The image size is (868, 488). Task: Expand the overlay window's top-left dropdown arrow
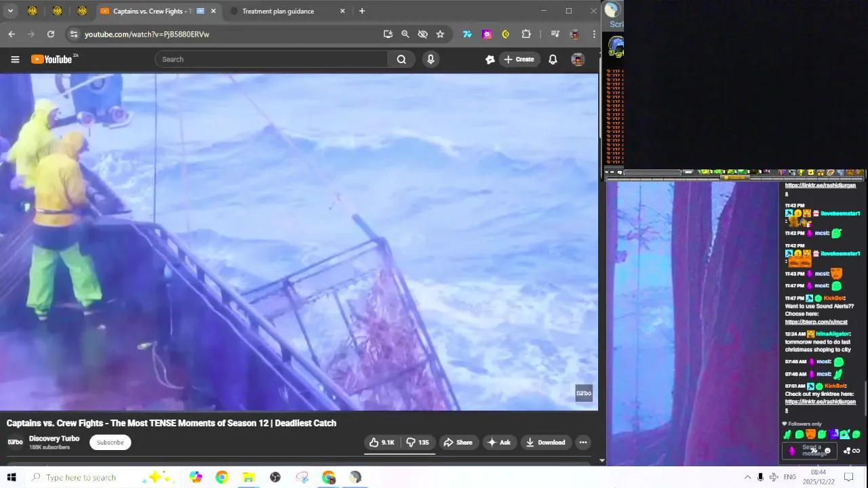pos(607,172)
